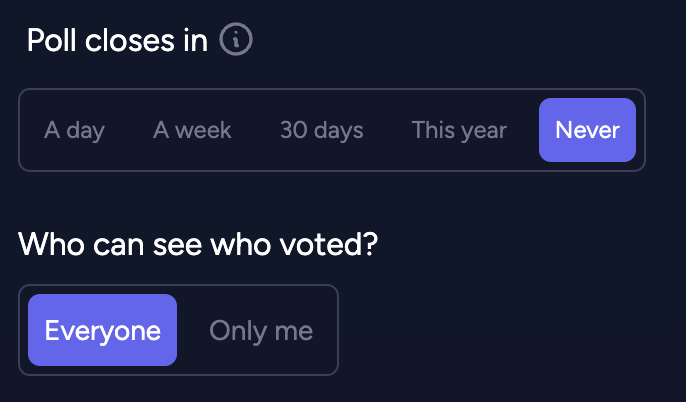Viewport: 686px width, 402px height.
Task: Make voter names visible to Only me
Action: (x=261, y=330)
